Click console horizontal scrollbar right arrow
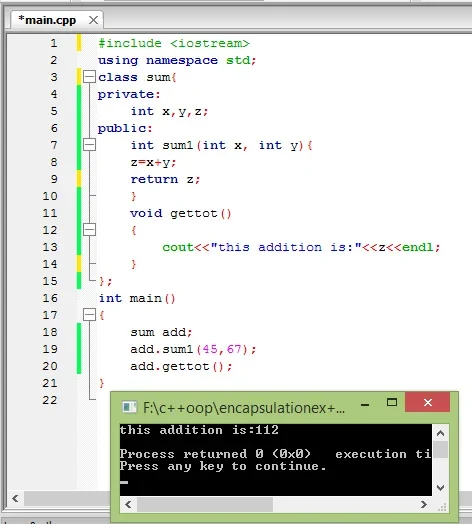The height and width of the screenshot is (524, 472). (x=424, y=504)
